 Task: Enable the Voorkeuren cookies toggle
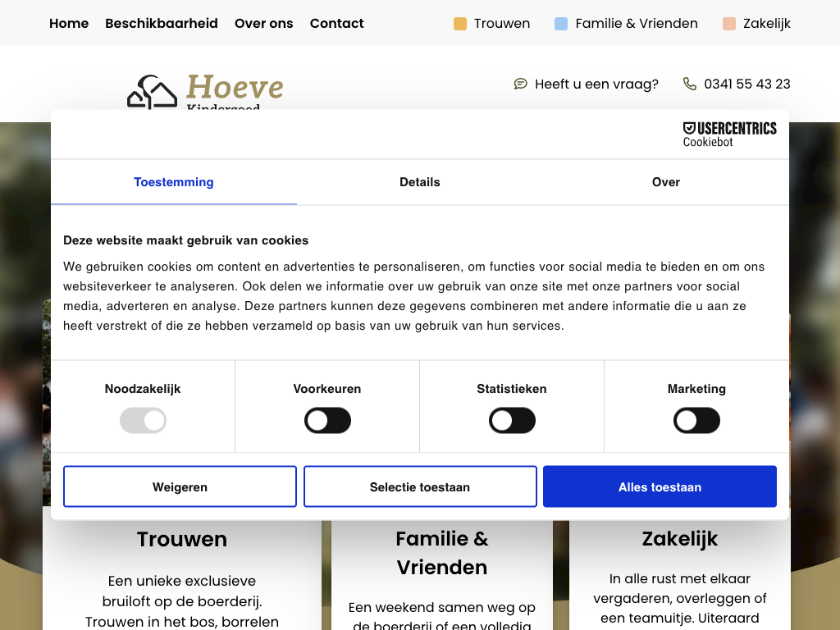(327, 421)
